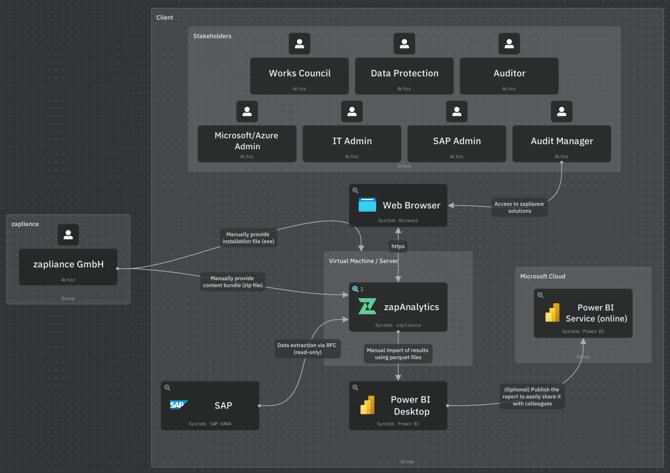Screen dimensions: 670x473
Task: Select the Web Browser system node
Action: [x=398, y=206]
